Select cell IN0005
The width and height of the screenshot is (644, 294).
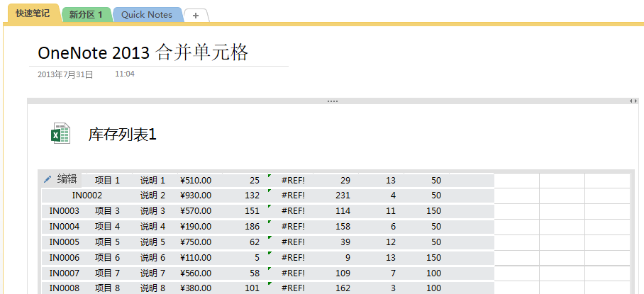(x=65, y=242)
